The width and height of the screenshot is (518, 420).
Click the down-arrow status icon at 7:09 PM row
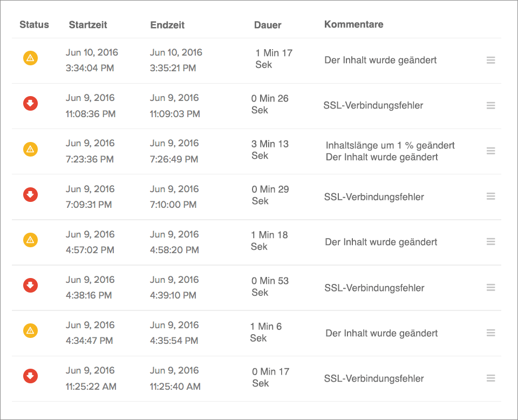[x=31, y=195]
